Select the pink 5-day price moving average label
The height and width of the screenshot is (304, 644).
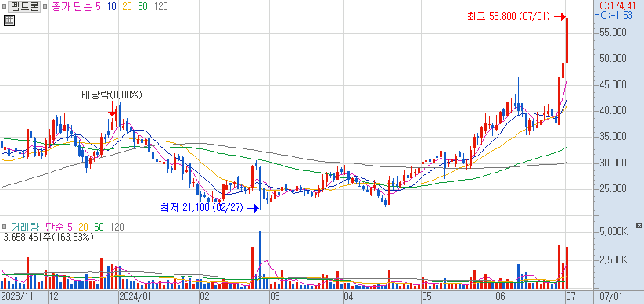pos(98,6)
